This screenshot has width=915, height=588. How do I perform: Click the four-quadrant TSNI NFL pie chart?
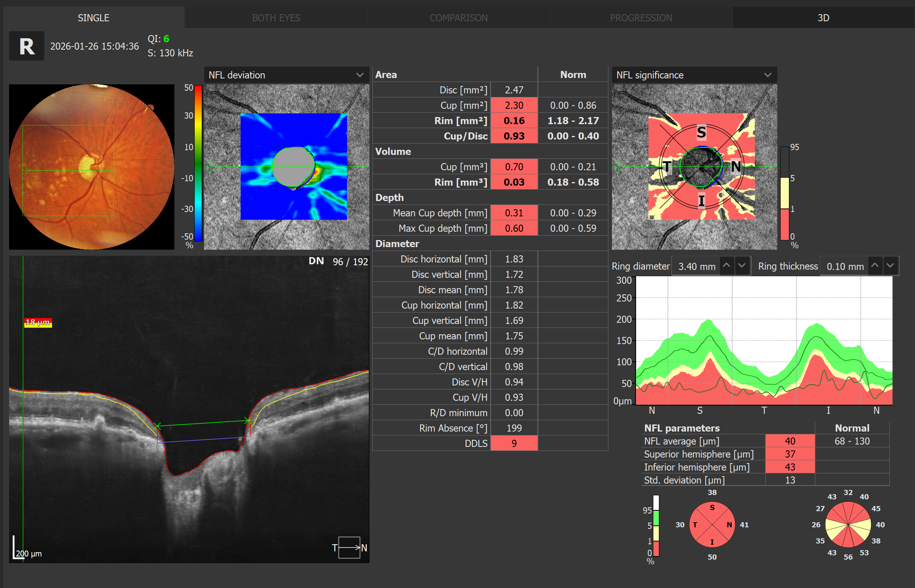pos(712,525)
